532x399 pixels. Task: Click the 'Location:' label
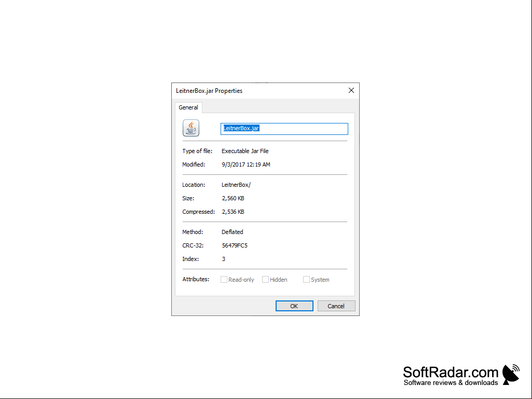[x=194, y=185]
